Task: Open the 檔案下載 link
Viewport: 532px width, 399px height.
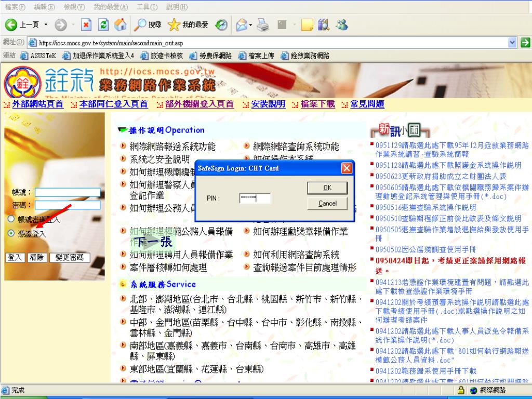Action: [317, 104]
